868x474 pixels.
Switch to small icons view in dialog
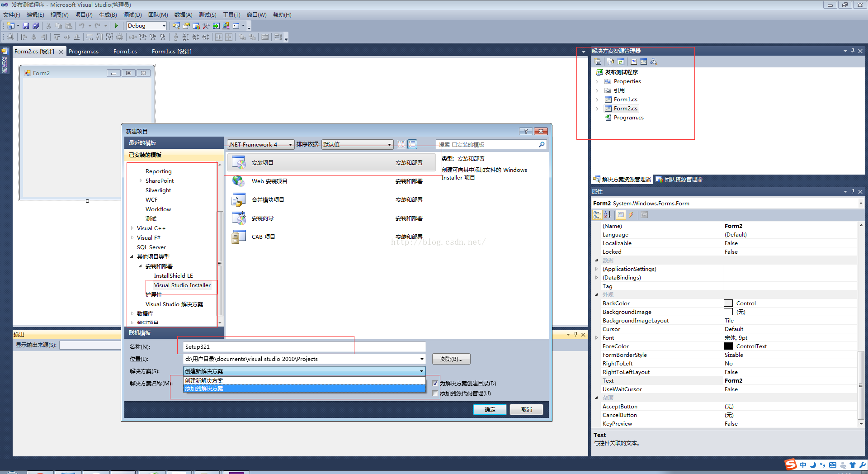tap(401, 144)
